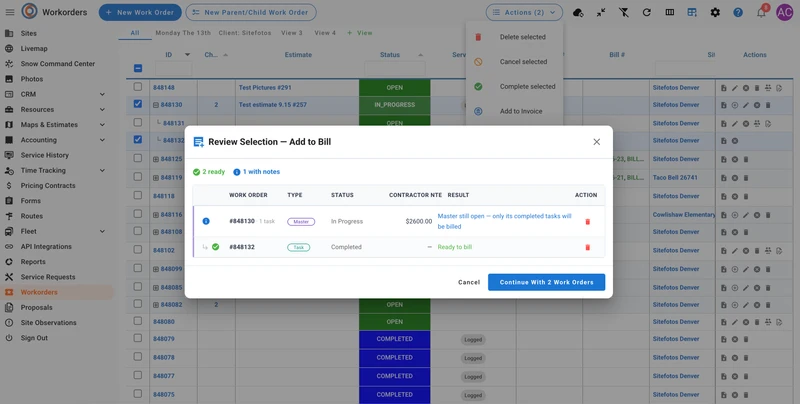Choose Add to Invoice from Actions menu
The width and height of the screenshot is (800, 404).
[514, 111]
